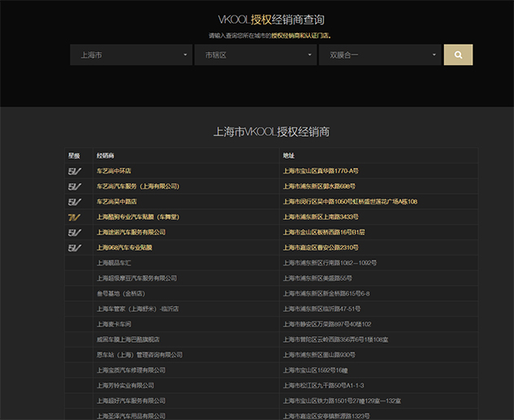
Task: Open the 上海市 city dropdown
Action: [x=130, y=55]
